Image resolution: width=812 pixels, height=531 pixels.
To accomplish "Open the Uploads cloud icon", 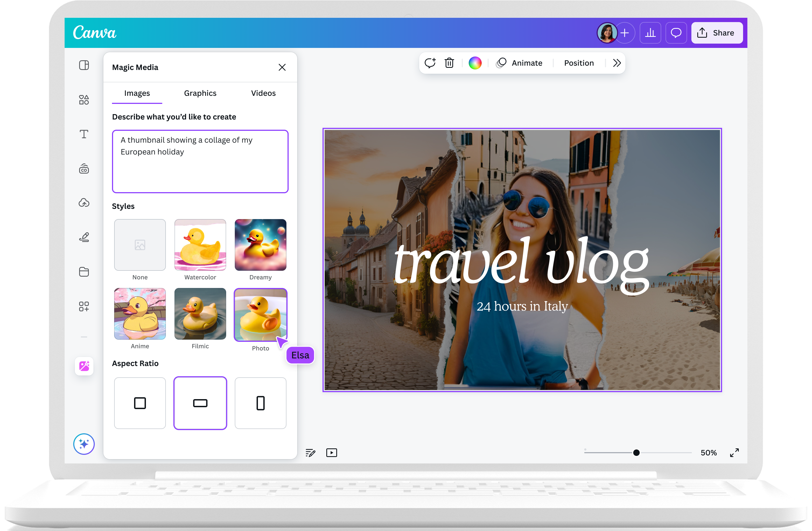I will tap(84, 203).
